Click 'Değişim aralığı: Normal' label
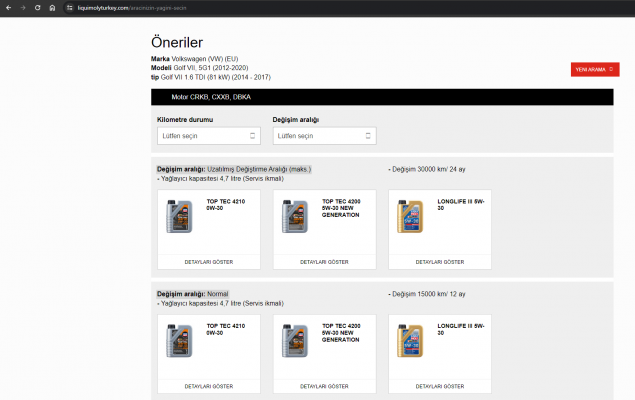This screenshot has height=400, width=635. coord(193,294)
